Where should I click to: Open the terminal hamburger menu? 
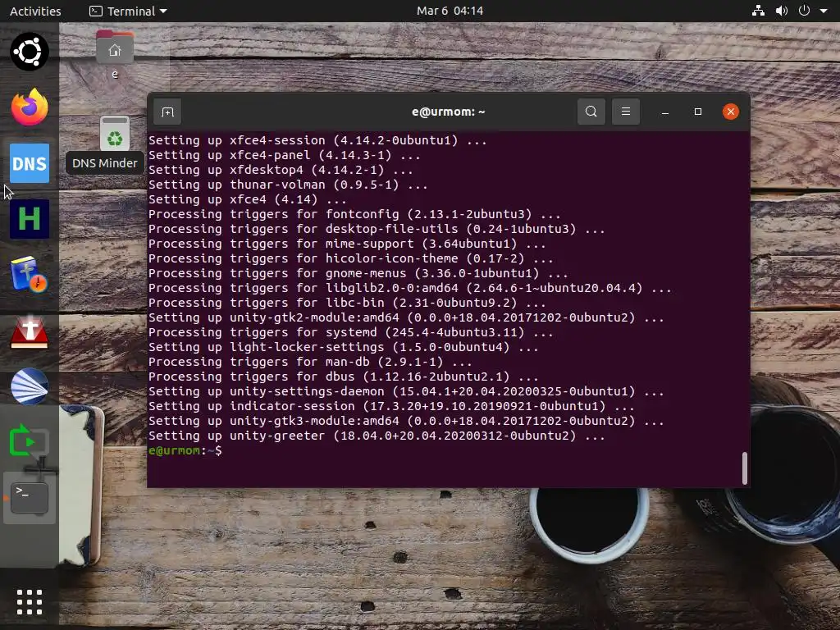click(x=625, y=112)
